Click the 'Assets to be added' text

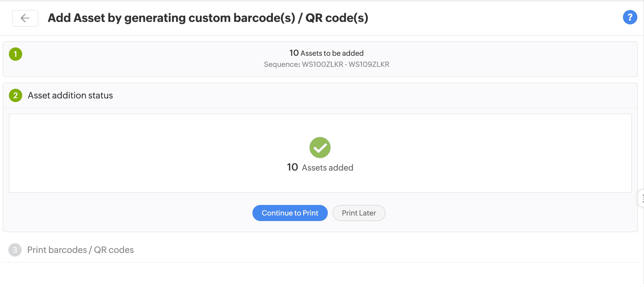(x=332, y=53)
